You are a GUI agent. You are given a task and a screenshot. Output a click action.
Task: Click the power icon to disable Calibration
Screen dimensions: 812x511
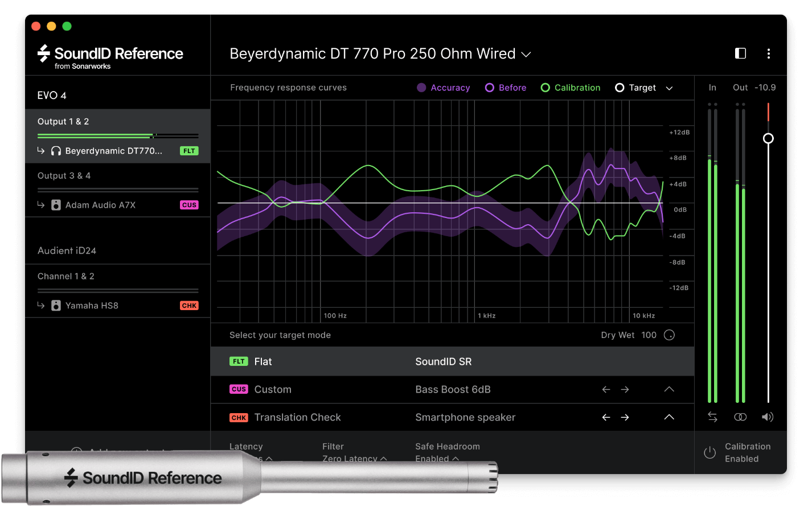(x=710, y=452)
